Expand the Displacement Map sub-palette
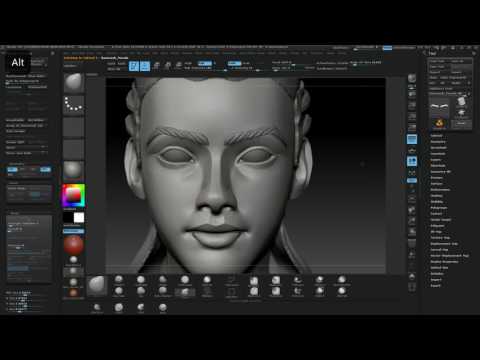This screenshot has height=360, width=480. point(444,244)
